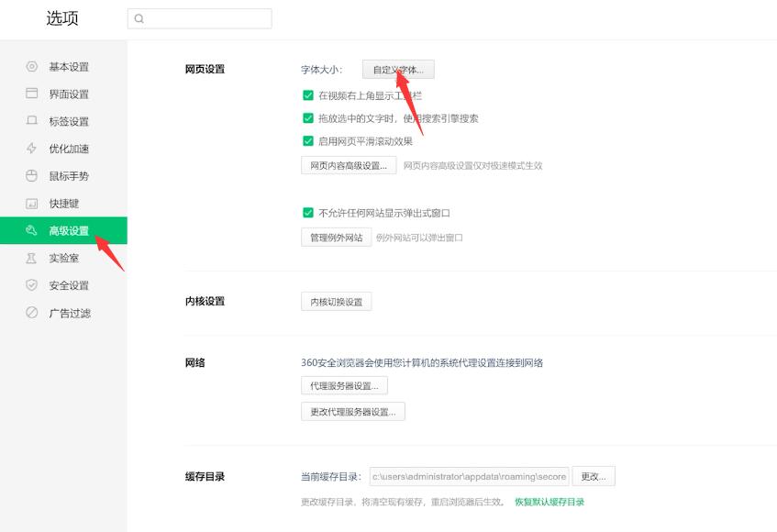Screen dimensions: 777x532
Task: Click the 鼠标手势 mouse icon
Action: click(32, 175)
